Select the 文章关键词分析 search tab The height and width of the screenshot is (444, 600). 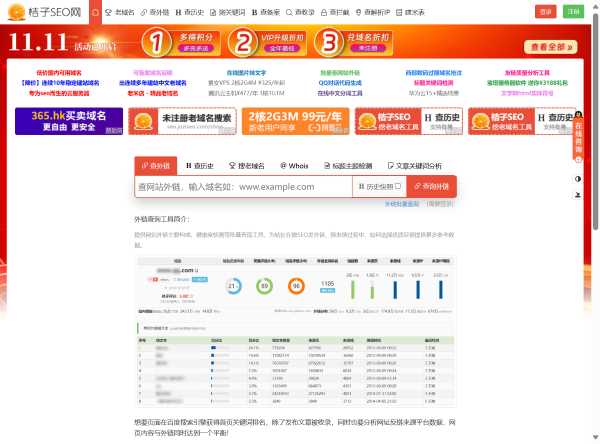414,166
